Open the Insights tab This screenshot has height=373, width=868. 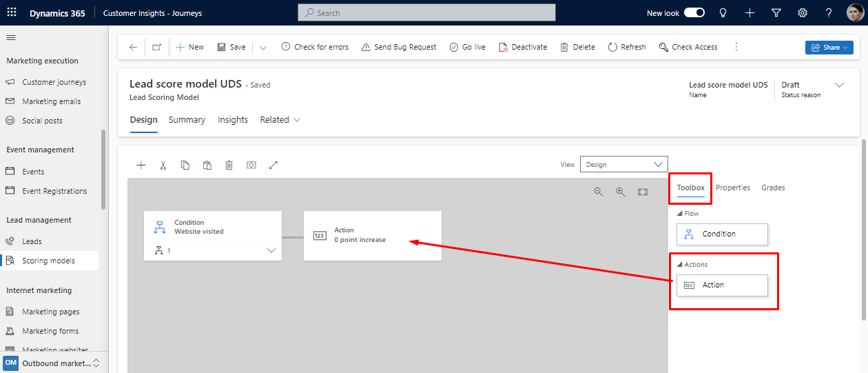pyautogui.click(x=233, y=120)
